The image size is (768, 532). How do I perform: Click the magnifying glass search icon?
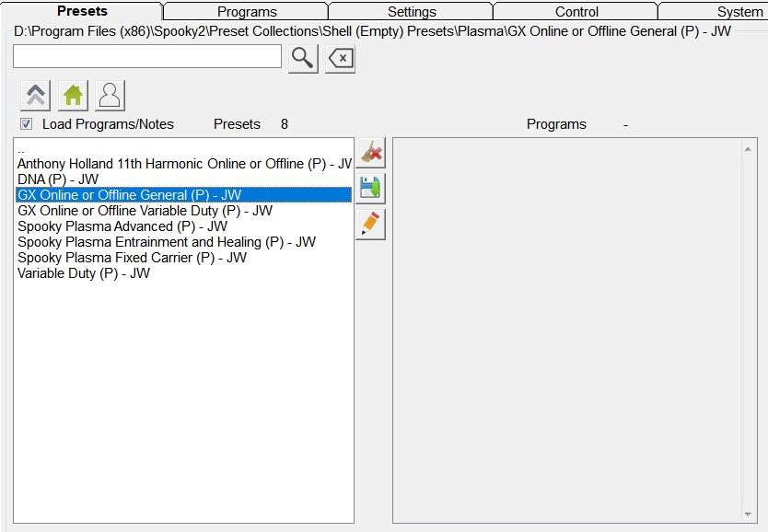click(x=303, y=59)
